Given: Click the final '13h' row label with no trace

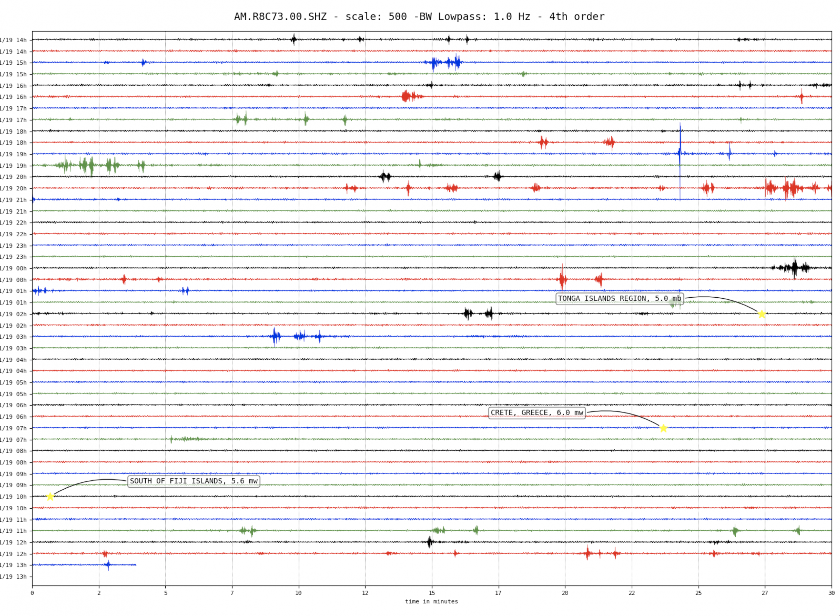Looking at the screenshot, I should pos(13,577).
